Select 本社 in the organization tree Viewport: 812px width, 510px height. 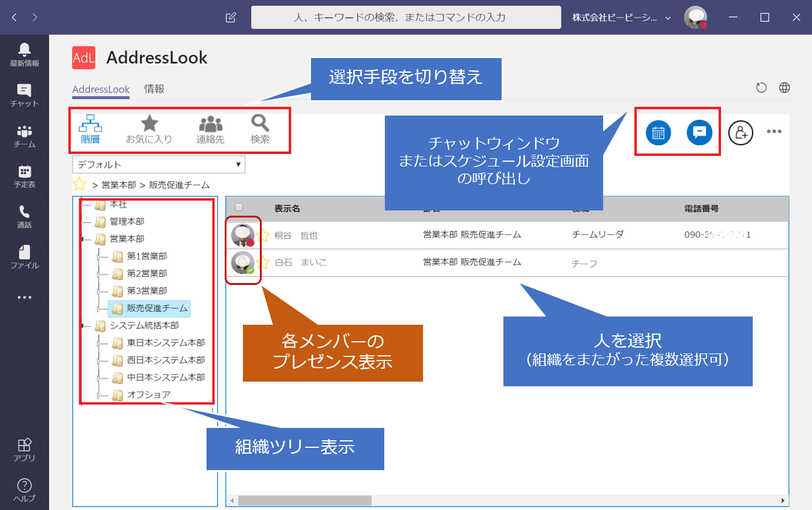[x=118, y=205]
